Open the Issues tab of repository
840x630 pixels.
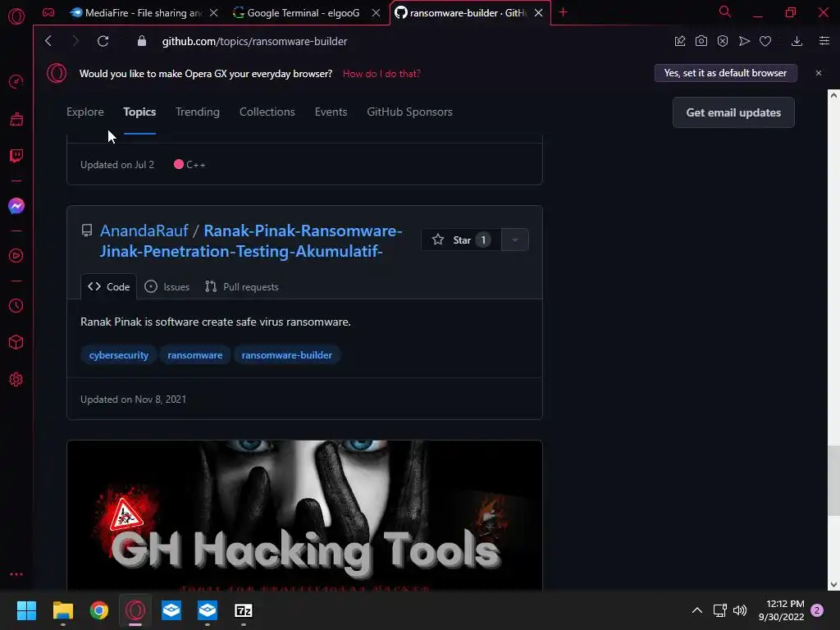(x=167, y=286)
